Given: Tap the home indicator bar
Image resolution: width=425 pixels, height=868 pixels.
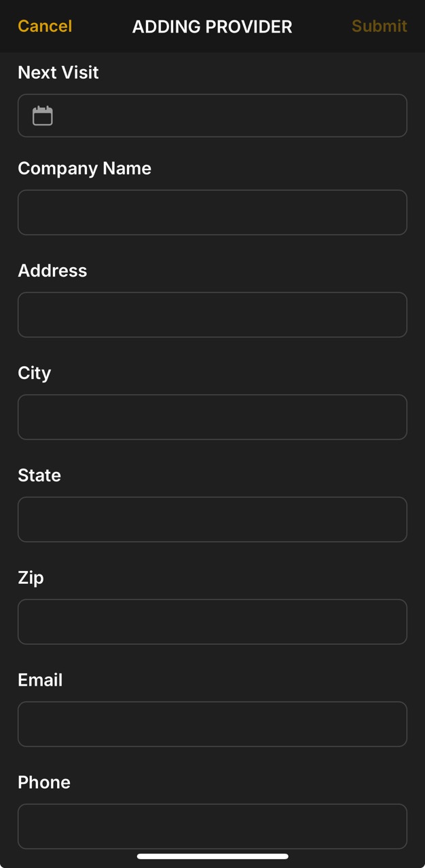Looking at the screenshot, I should tap(212, 856).
